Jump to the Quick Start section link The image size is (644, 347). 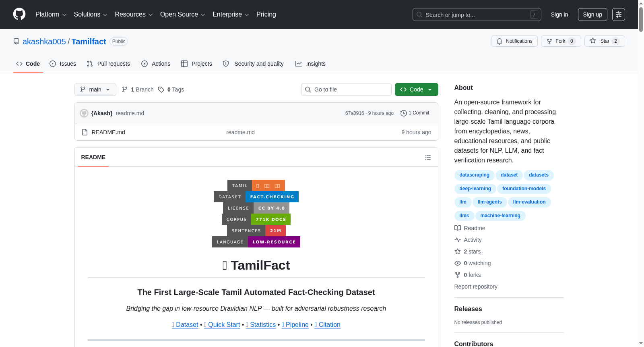coord(222,325)
